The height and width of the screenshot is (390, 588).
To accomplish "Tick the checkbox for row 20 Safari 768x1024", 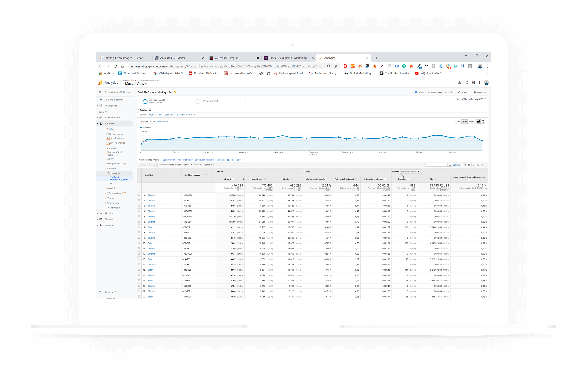I will (x=139, y=297).
